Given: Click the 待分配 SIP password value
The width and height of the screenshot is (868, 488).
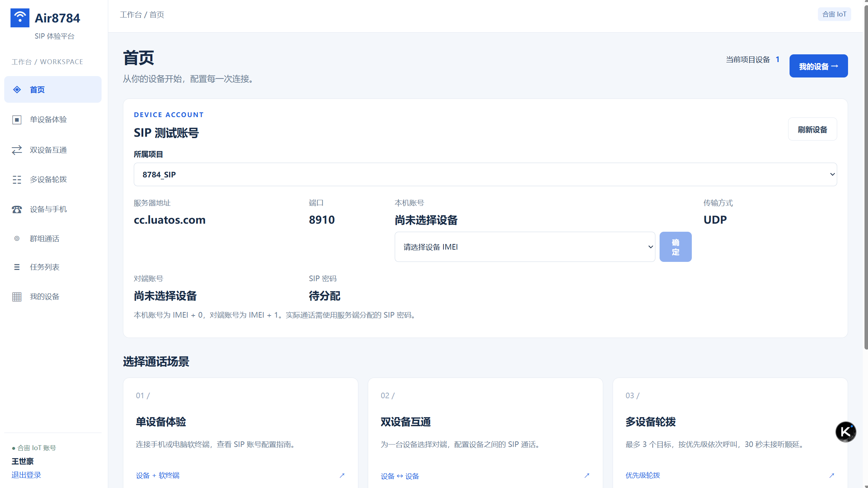Looking at the screenshot, I should (324, 296).
